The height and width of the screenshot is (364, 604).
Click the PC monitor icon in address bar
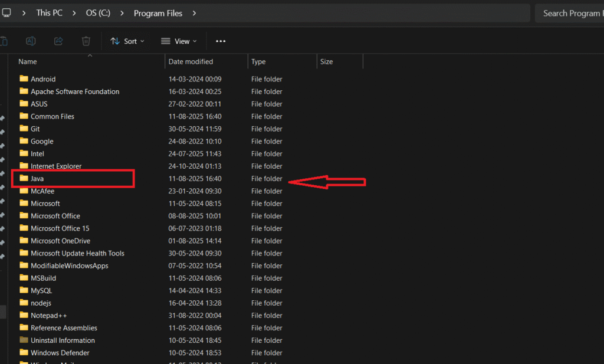(x=6, y=12)
